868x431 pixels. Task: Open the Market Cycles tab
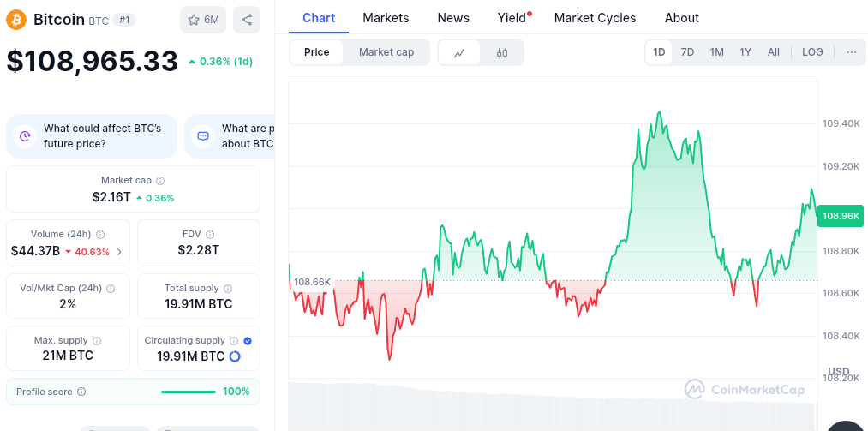pos(595,18)
